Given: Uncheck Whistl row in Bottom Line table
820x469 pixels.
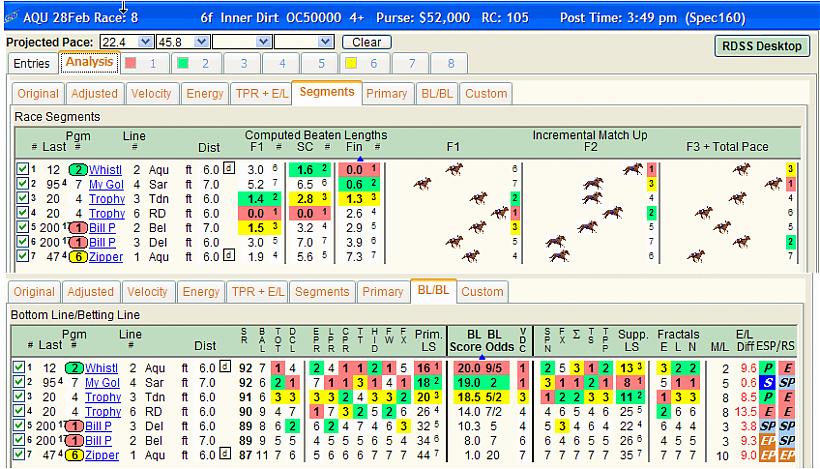Looking at the screenshot, I should tap(18, 368).
